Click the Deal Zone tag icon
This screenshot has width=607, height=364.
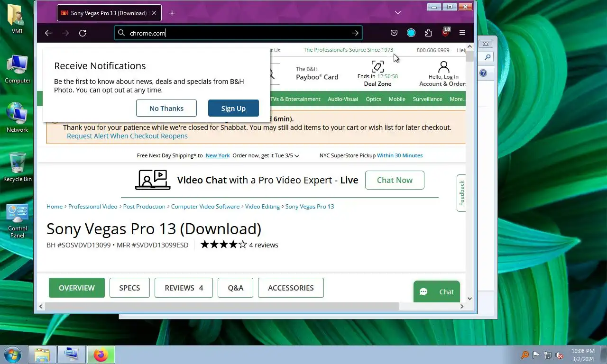click(377, 66)
